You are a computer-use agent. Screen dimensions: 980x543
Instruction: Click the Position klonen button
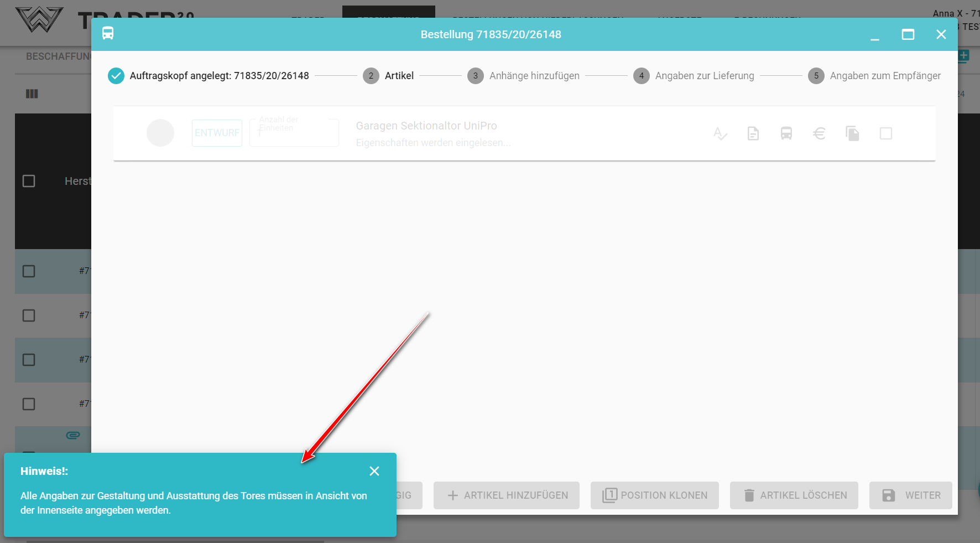654,495
